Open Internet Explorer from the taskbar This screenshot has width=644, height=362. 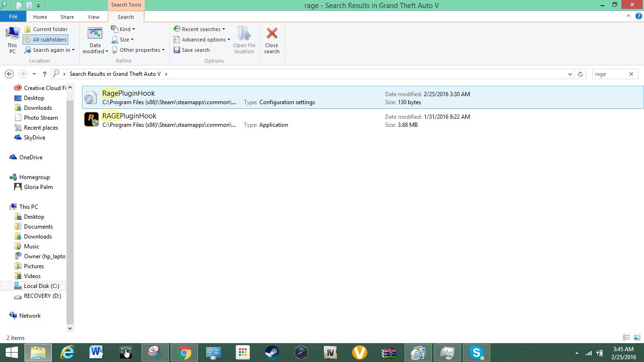[x=67, y=353]
